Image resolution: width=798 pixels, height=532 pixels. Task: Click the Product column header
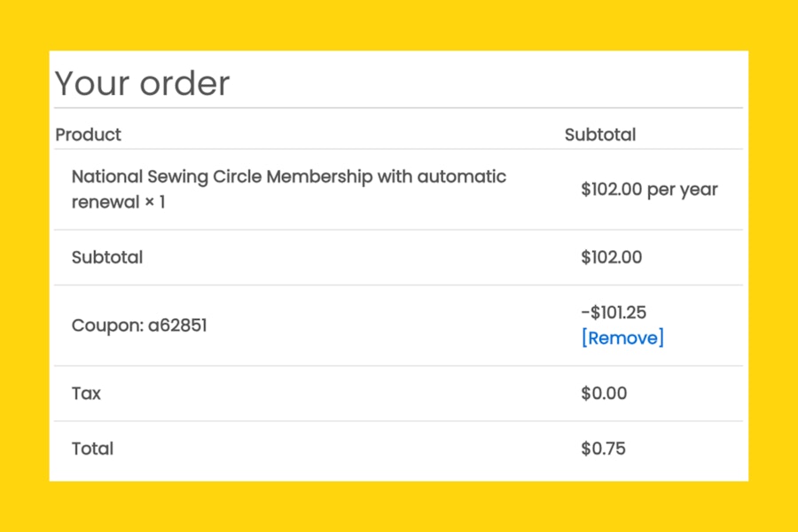tap(88, 135)
